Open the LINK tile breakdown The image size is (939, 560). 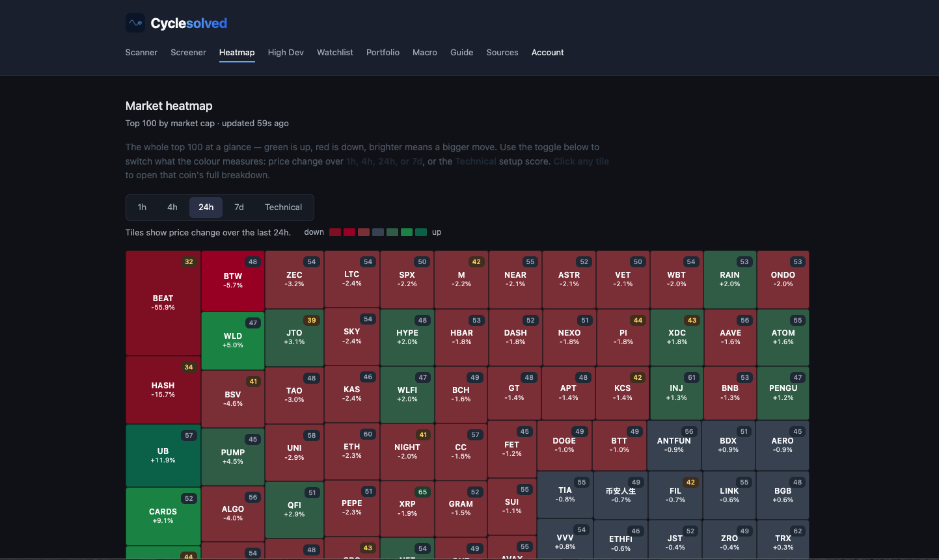click(x=729, y=496)
